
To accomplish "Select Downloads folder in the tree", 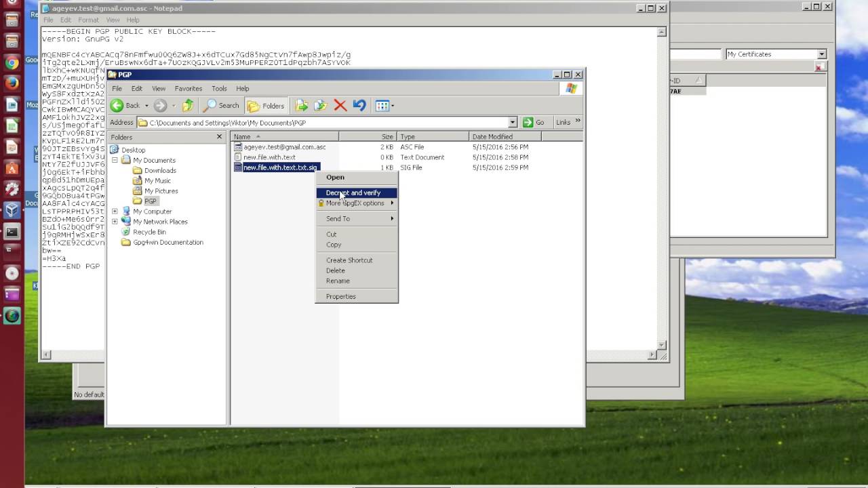I will pyautogui.click(x=160, y=171).
